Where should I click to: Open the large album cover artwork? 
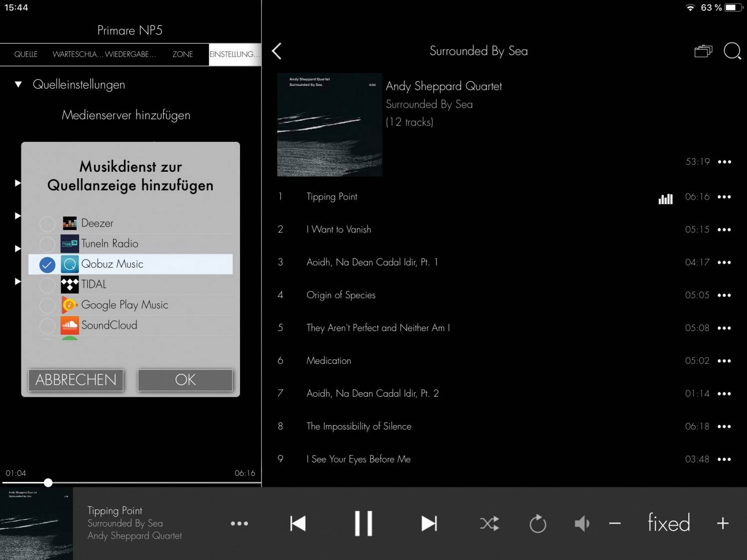coord(330,124)
